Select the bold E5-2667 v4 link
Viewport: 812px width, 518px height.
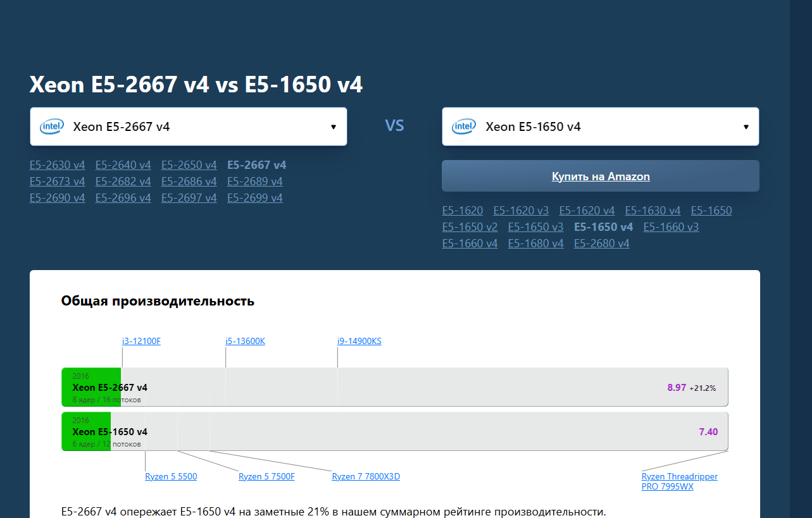tap(256, 165)
